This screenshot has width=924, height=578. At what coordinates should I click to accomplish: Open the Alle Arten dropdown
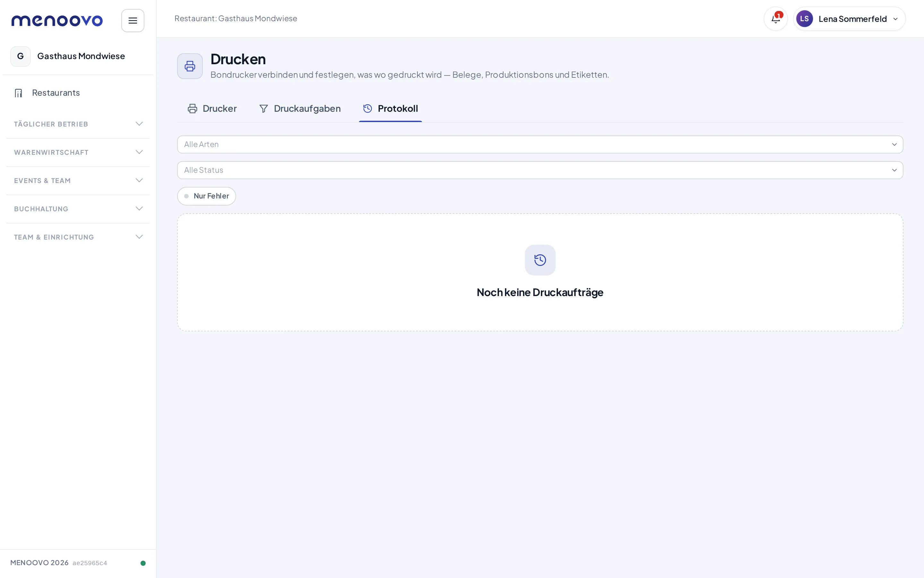coord(540,144)
